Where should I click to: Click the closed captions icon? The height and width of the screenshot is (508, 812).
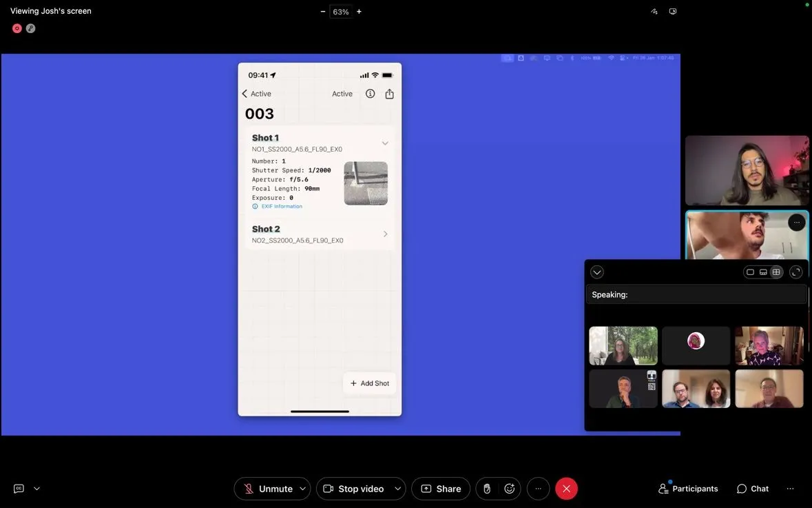point(19,489)
